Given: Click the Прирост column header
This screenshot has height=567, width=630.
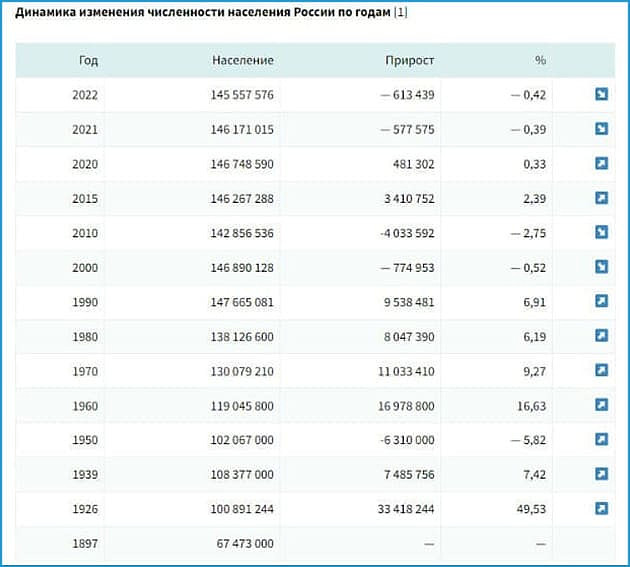Looking at the screenshot, I should coord(409,60).
